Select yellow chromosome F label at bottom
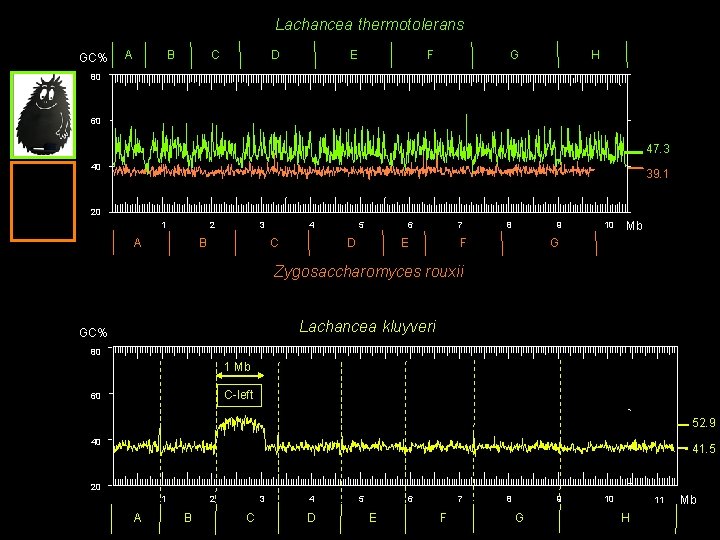The width and height of the screenshot is (720, 540). point(443,518)
